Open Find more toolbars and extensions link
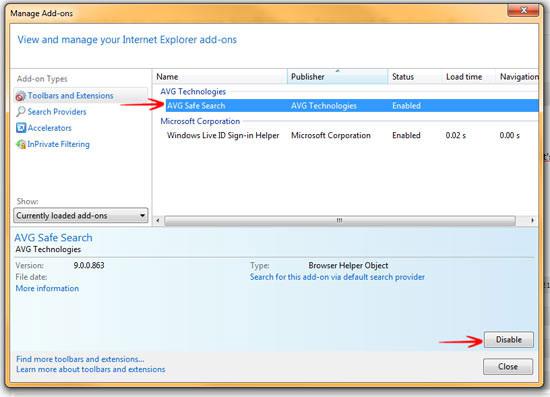This screenshot has width=550, height=397. point(80,359)
